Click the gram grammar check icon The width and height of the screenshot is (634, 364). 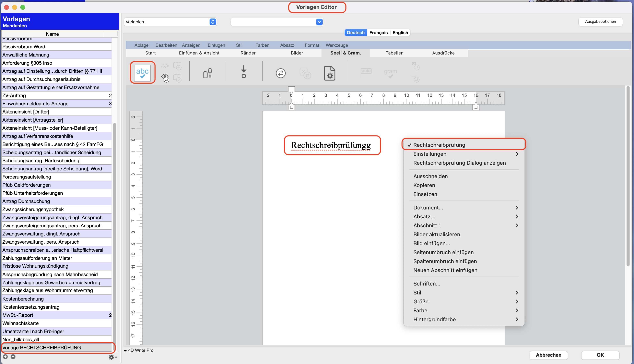click(x=390, y=73)
